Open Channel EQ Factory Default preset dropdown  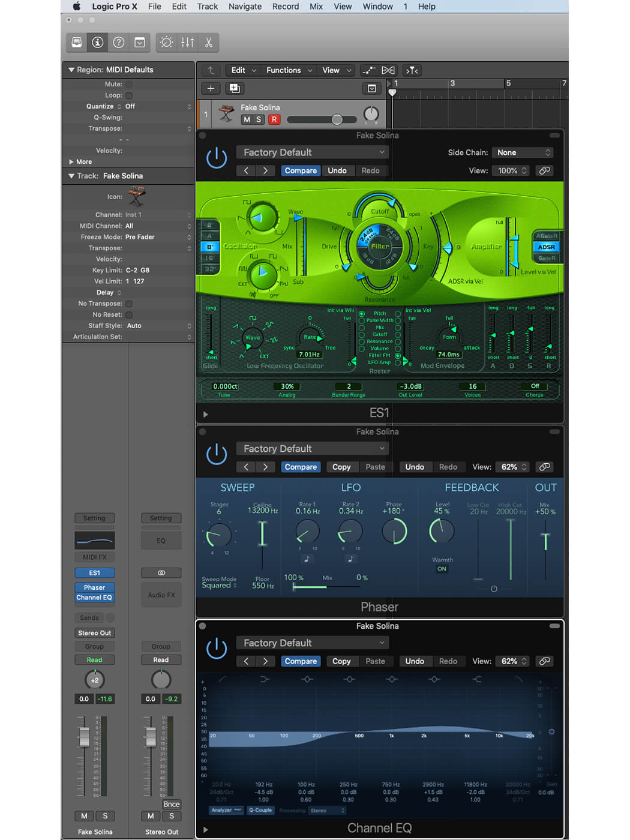coord(312,643)
